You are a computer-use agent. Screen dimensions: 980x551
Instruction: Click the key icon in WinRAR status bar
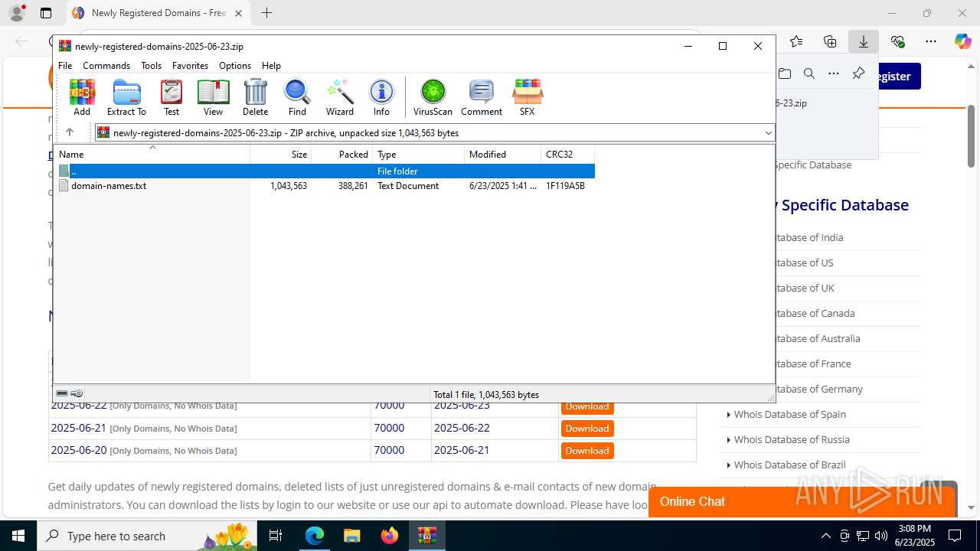coord(77,393)
